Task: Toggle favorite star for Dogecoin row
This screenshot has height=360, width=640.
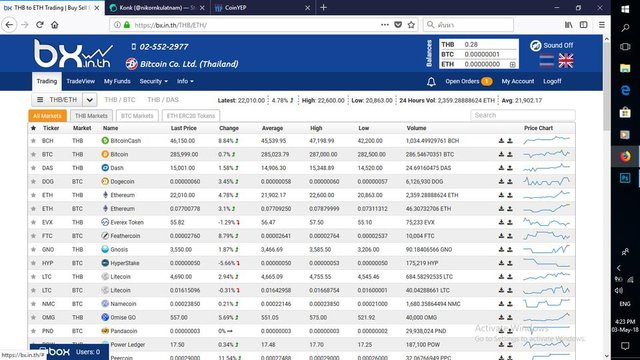Action: [33, 182]
